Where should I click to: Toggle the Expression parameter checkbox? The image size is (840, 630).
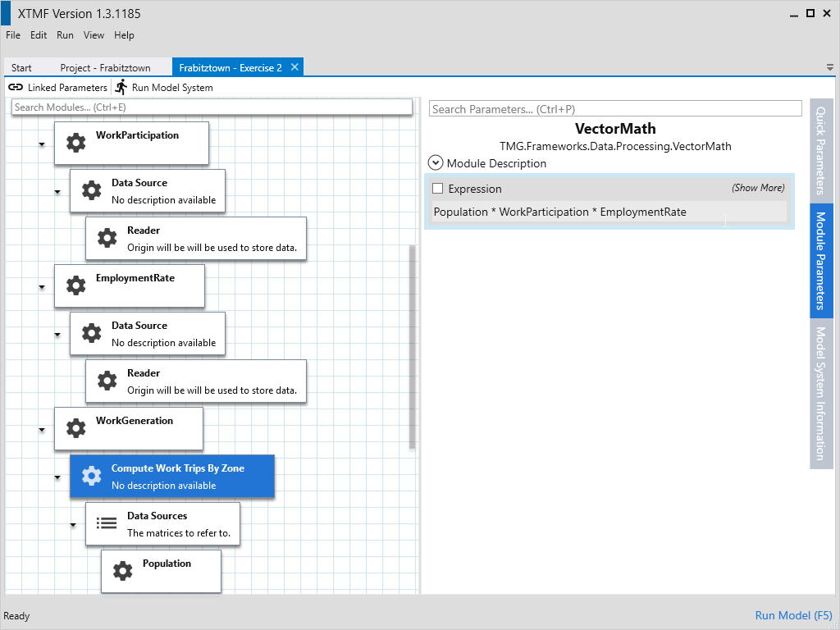click(437, 189)
